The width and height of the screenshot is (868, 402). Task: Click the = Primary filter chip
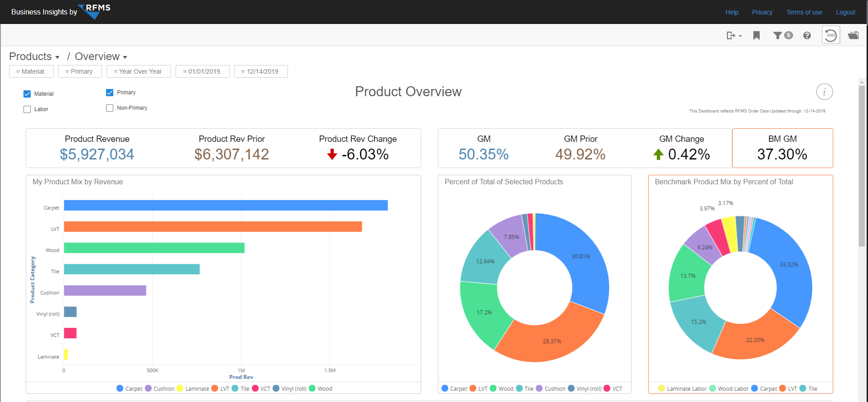point(80,71)
